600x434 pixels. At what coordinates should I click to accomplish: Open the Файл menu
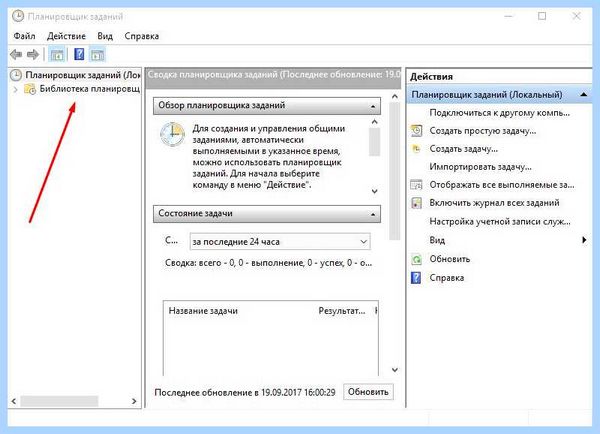(x=24, y=36)
